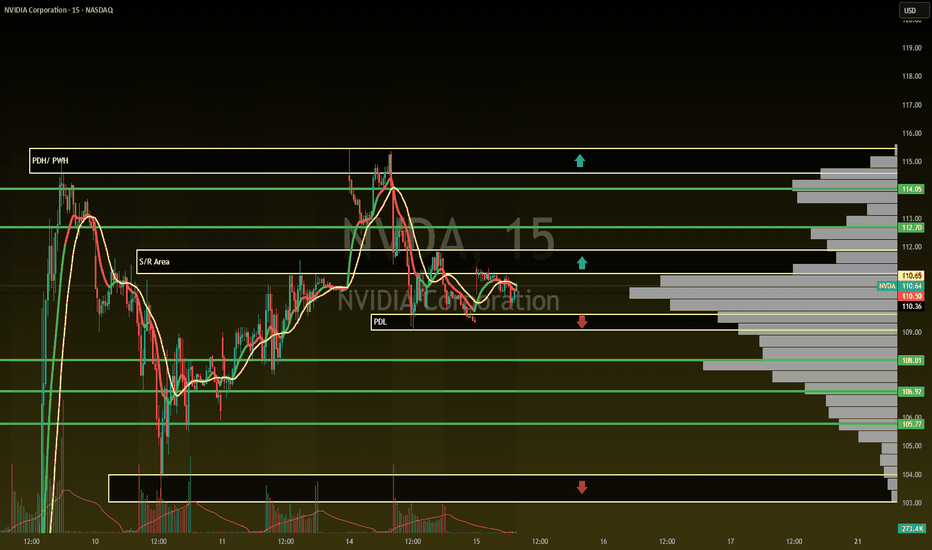Click date 21 on the time axis
The image size is (932, 550).
pos(858,542)
